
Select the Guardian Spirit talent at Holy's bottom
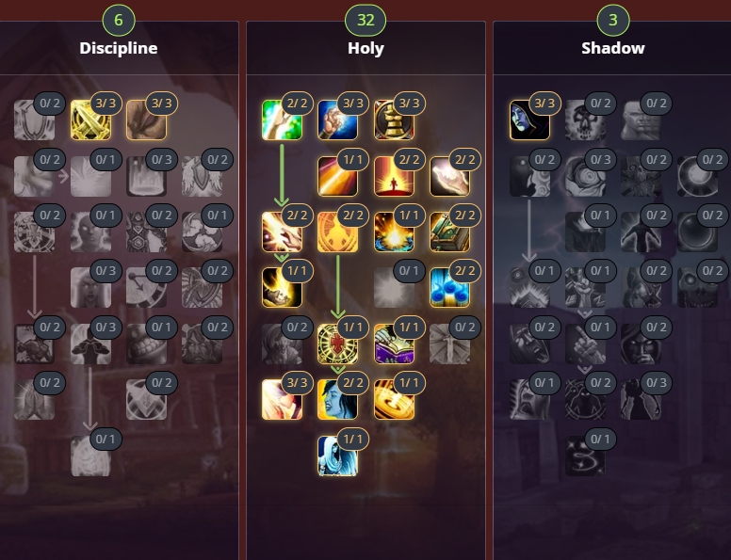tap(337, 456)
